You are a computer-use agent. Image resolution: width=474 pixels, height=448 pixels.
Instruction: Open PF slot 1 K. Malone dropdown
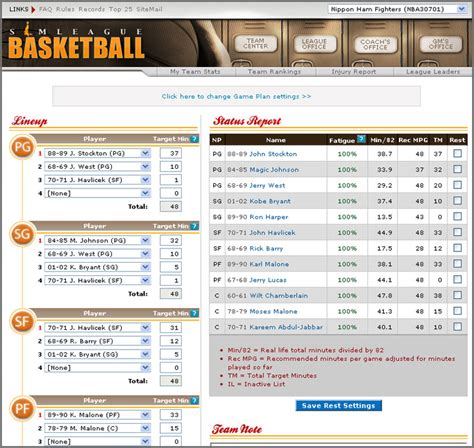click(97, 415)
